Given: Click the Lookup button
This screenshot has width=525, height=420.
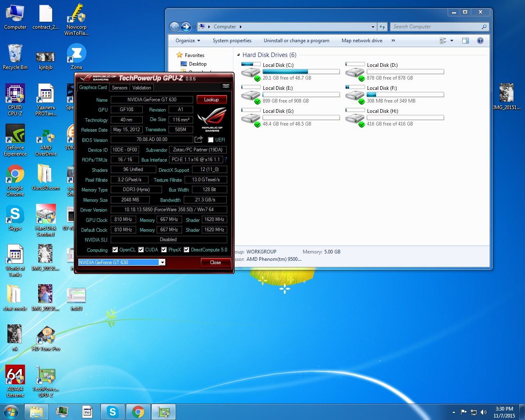Looking at the screenshot, I should (211, 100).
